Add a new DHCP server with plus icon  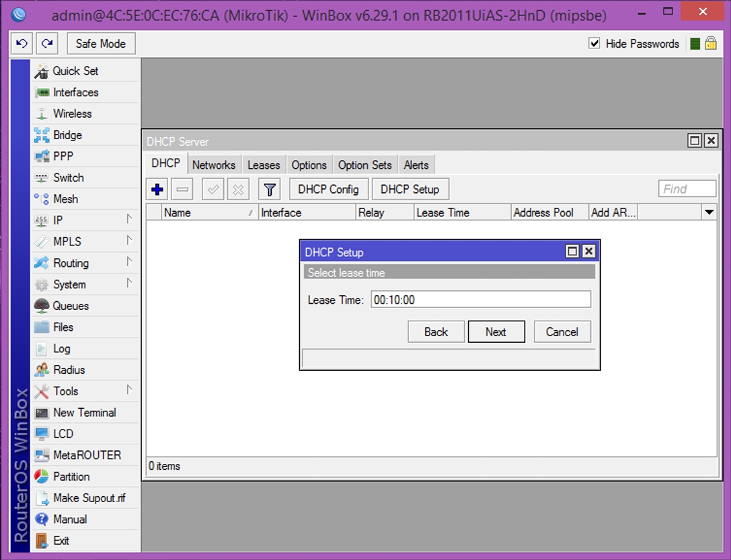pos(157,190)
